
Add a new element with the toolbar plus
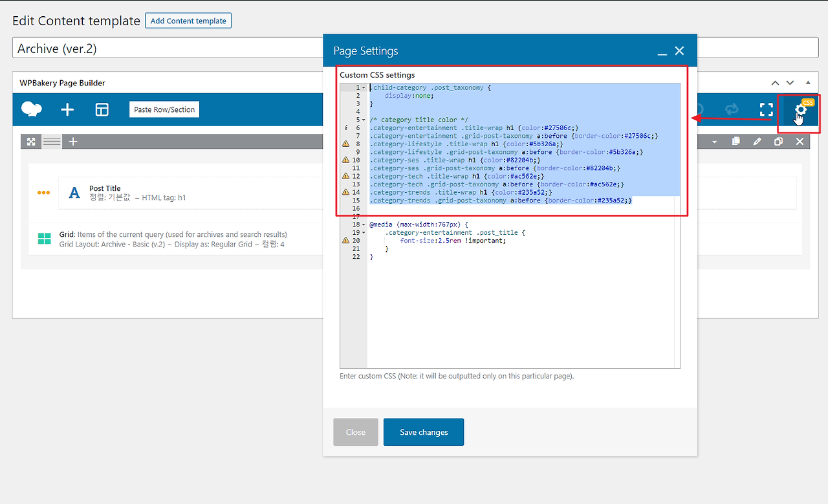(67, 109)
